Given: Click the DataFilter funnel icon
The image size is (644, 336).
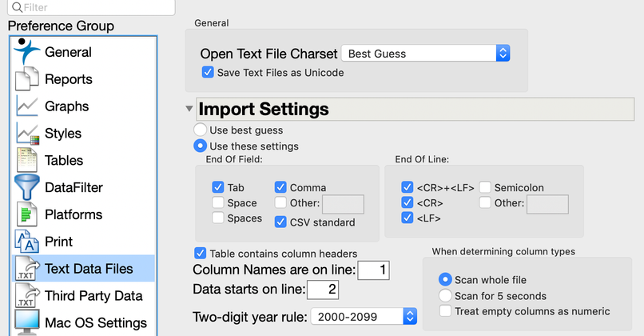Looking at the screenshot, I should click(26, 187).
